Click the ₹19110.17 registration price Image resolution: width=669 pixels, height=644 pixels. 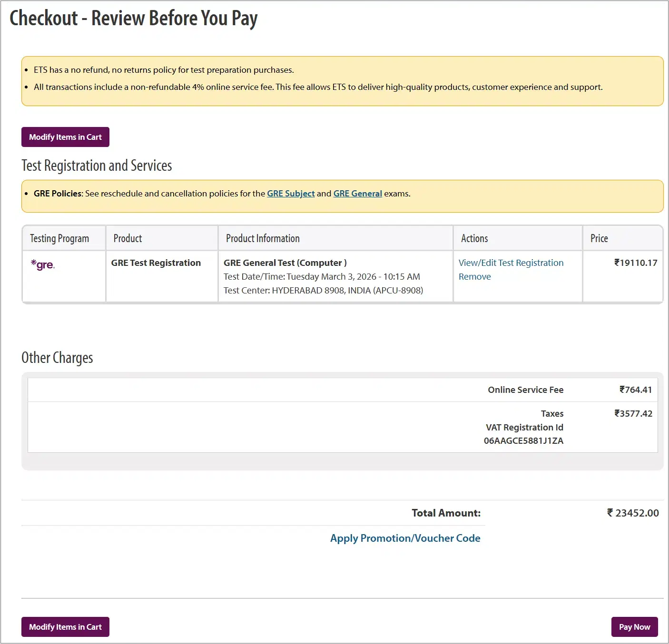pos(635,263)
